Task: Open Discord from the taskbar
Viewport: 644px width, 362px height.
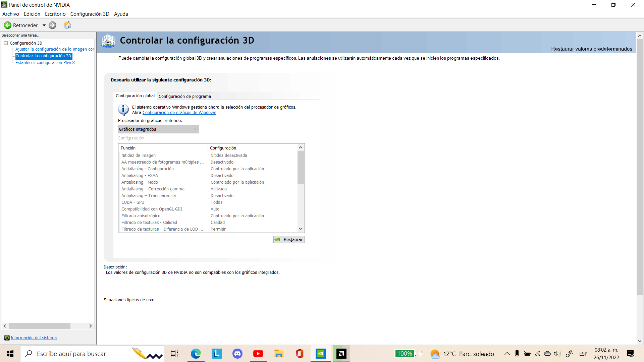Action: [x=237, y=354]
